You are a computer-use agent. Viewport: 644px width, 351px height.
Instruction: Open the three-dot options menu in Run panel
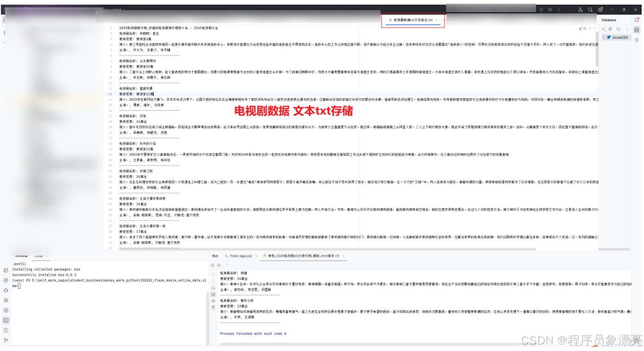(227, 265)
